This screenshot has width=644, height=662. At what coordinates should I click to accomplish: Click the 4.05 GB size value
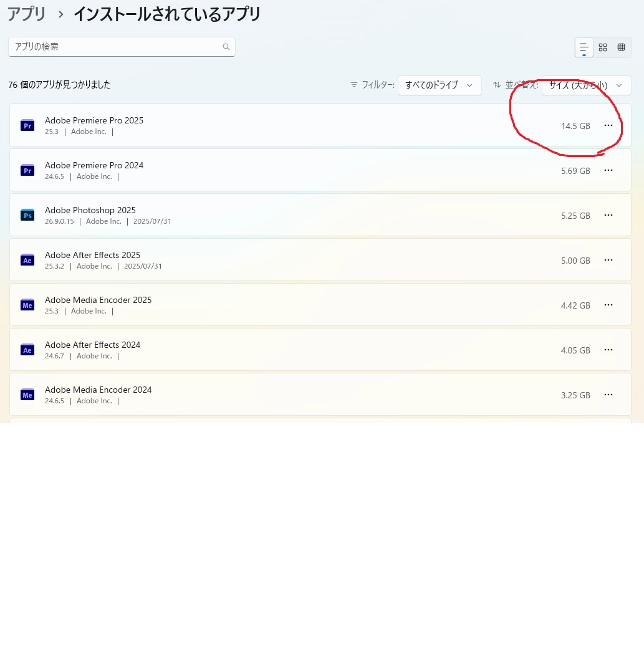(575, 350)
